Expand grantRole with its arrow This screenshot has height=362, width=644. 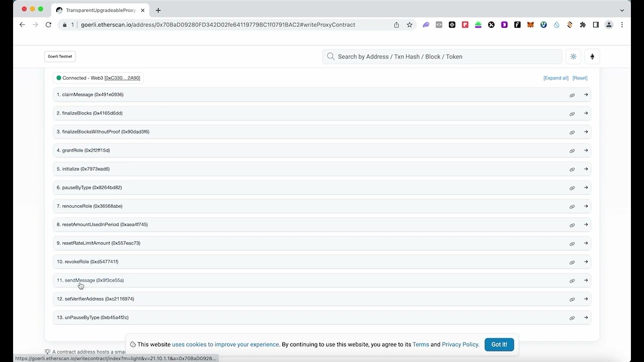(x=586, y=150)
